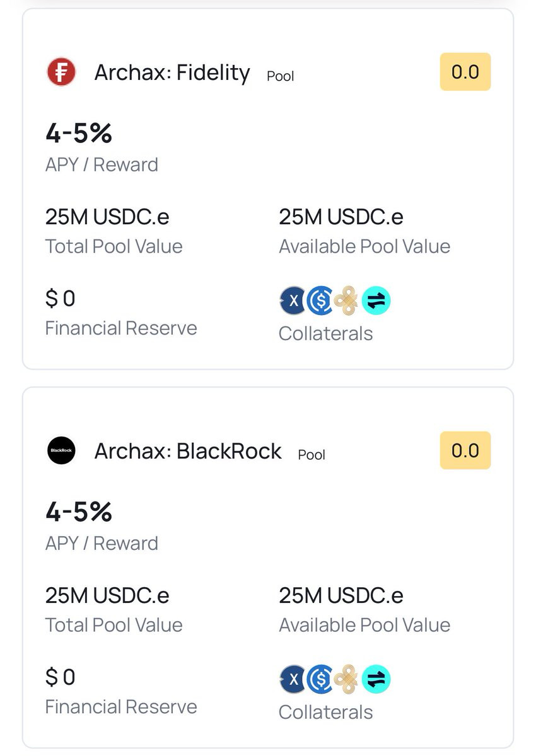Screen dimensions: 536x756
Task: Click the cyan swap-arrows collateral icon in Fidelity pool
Action: [376, 301]
